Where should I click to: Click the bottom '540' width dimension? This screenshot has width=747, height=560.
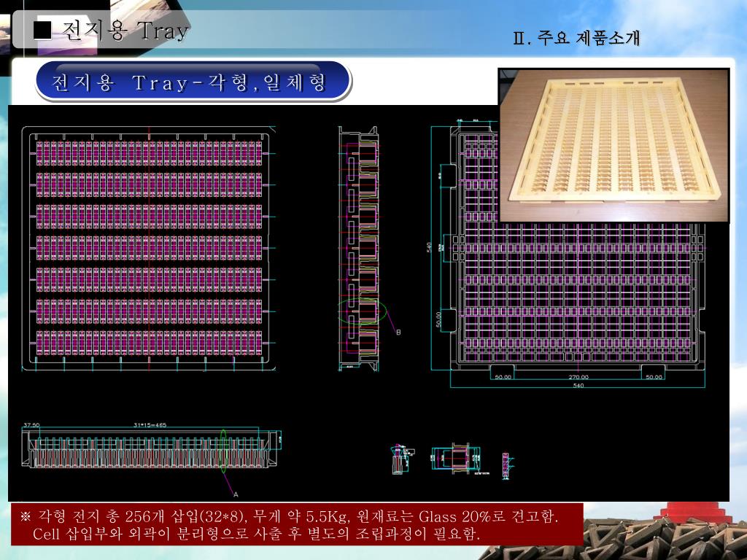578,385
